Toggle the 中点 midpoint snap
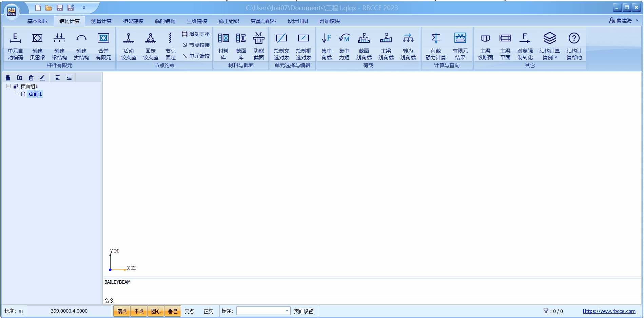The image size is (644, 318). coord(139,311)
